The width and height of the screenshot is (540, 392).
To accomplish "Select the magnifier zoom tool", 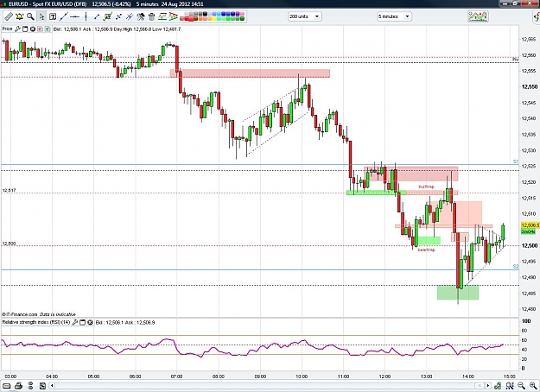I will 30,16.
